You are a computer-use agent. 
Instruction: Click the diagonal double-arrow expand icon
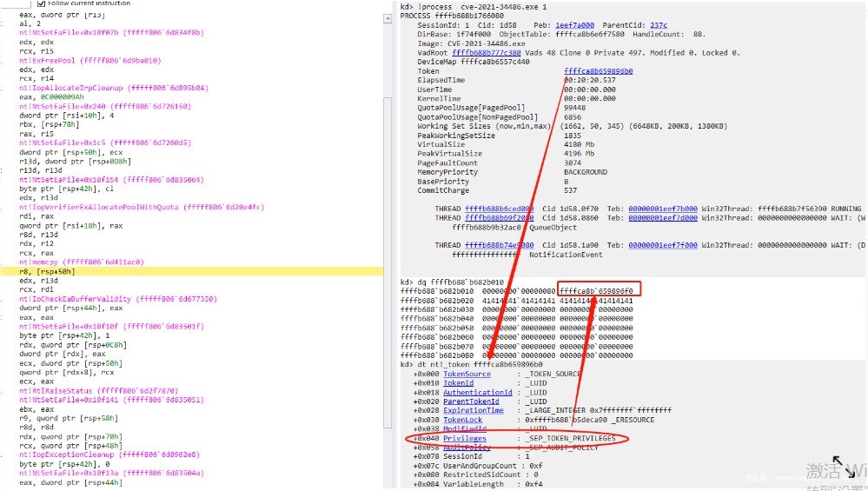pyautogui.click(x=845, y=467)
